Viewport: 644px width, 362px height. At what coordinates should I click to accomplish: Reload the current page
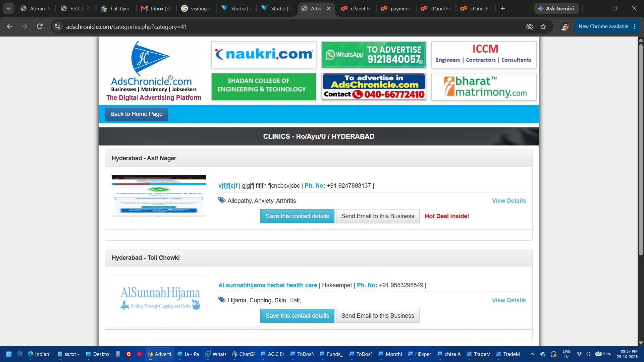40,26
